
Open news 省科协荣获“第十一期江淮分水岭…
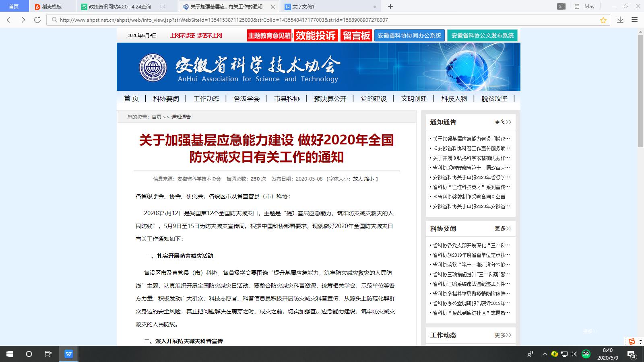pyautogui.click(x=471, y=265)
